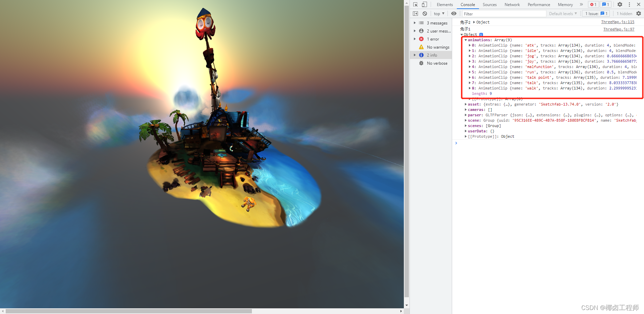Click the blue issues count badge
This screenshot has height=314, width=644.
tap(605, 4)
